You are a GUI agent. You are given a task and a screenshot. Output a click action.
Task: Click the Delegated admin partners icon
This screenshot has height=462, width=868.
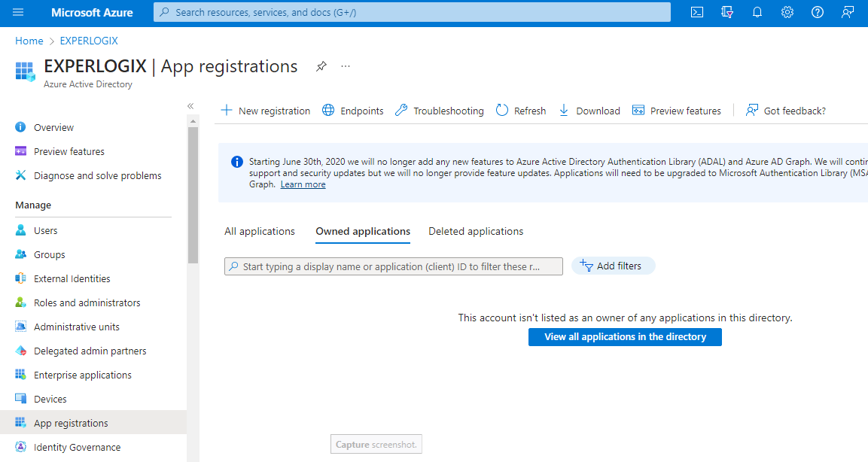[20, 351]
